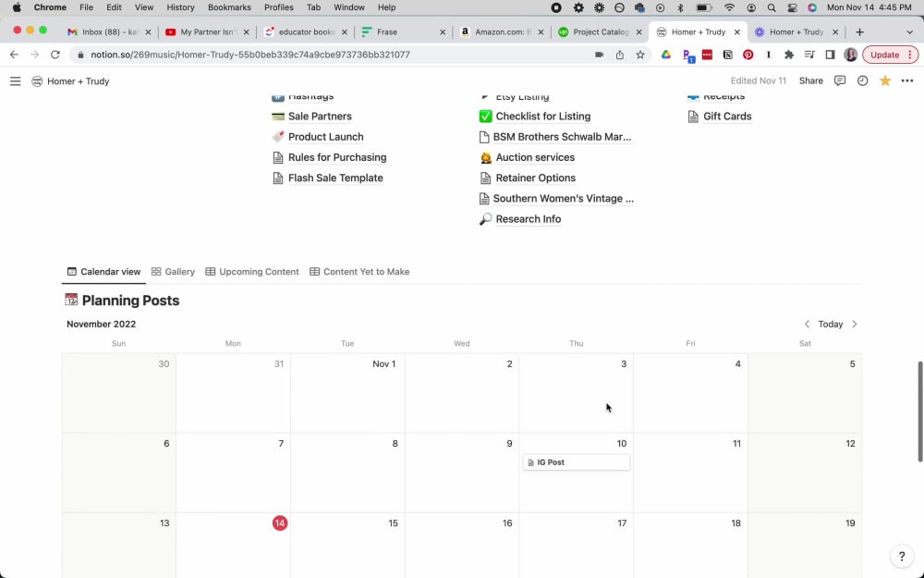924x578 pixels.
Task: Open the Apple menu
Action: pos(17,7)
